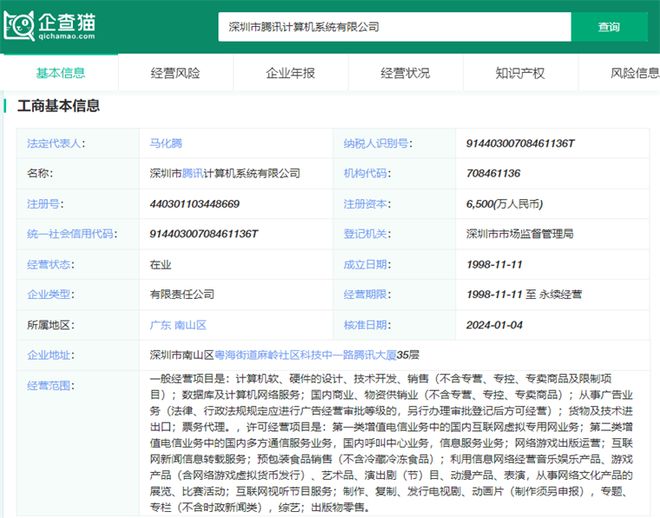Image resolution: width=660 pixels, height=518 pixels.
Task: Select registration number 440301103448669
Action: [x=194, y=204]
